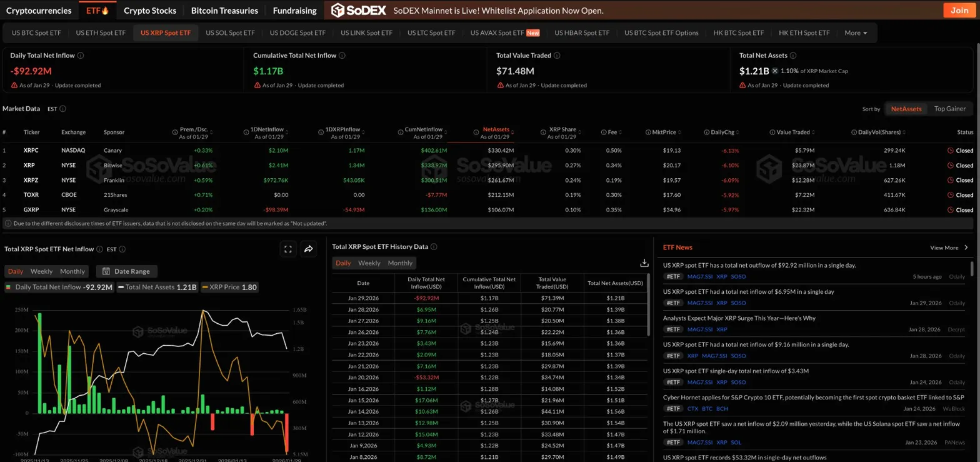Toggle Daily Total Net Inflow chart series

(x=59, y=288)
